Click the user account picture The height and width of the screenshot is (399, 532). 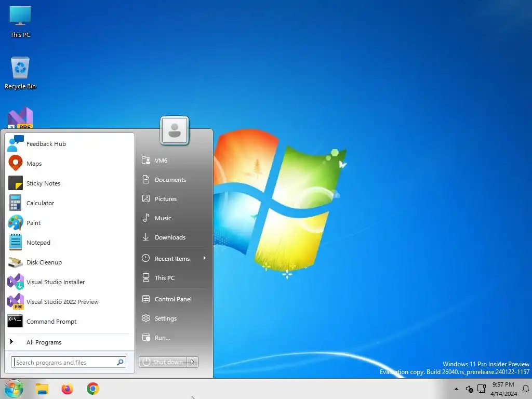(x=175, y=130)
